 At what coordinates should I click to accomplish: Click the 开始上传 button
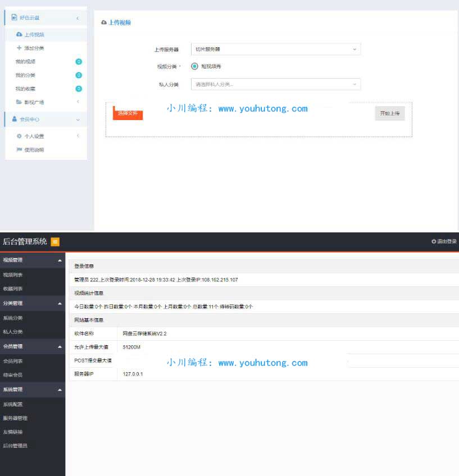pos(390,113)
